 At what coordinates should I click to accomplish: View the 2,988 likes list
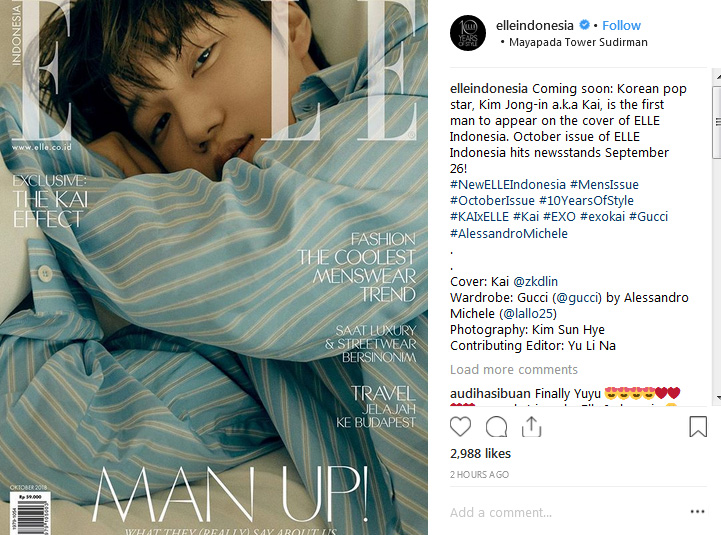[480, 454]
